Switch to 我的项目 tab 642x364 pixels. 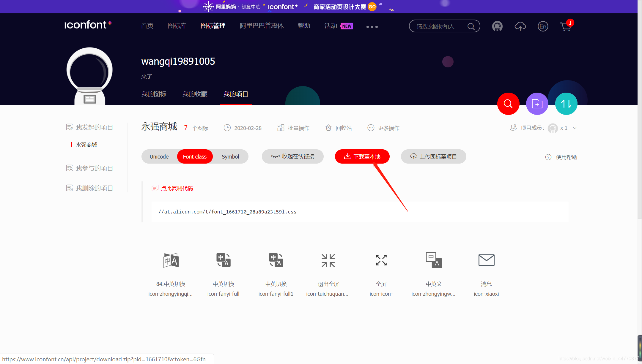click(x=236, y=94)
